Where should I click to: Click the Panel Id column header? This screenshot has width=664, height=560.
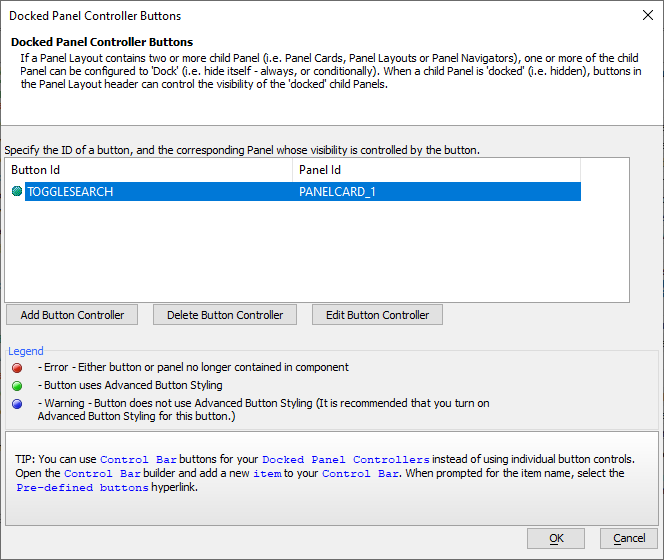436,170
